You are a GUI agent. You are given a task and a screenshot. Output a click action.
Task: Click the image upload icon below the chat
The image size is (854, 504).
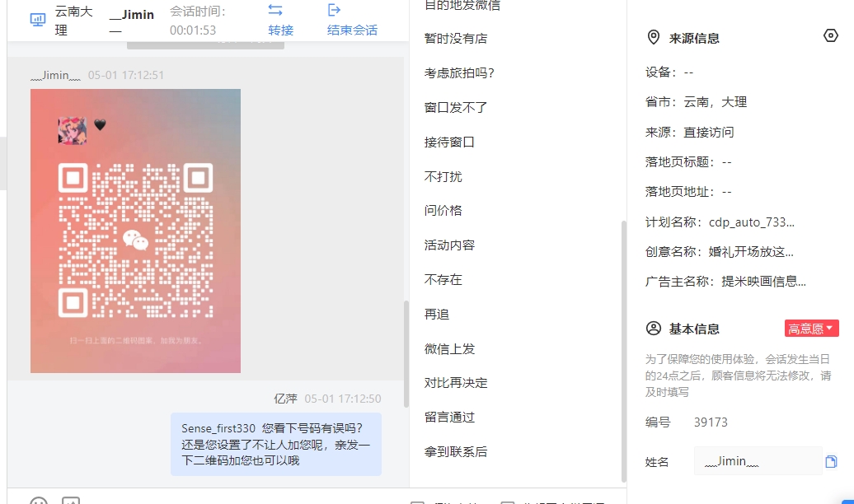pos(71,500)
